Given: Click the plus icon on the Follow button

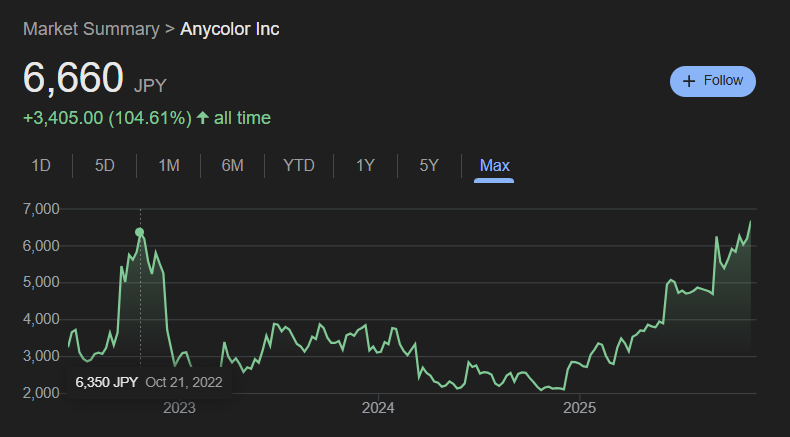Looking at the screenshot, I should tap(688, 81).
